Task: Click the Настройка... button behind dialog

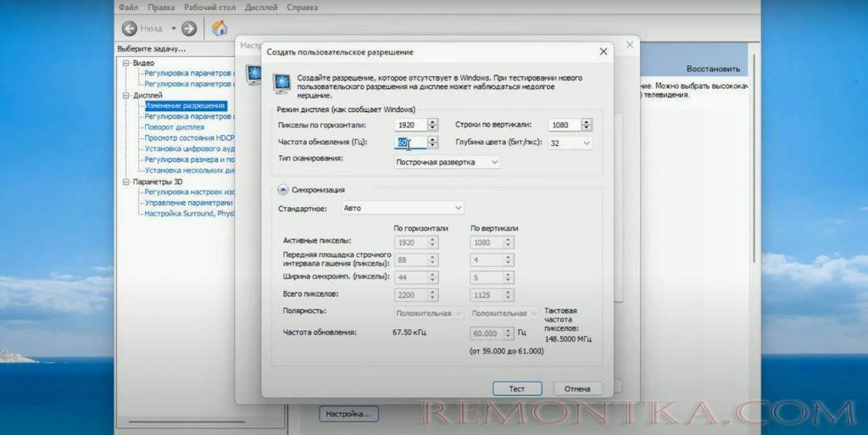Action: (348, 414)
